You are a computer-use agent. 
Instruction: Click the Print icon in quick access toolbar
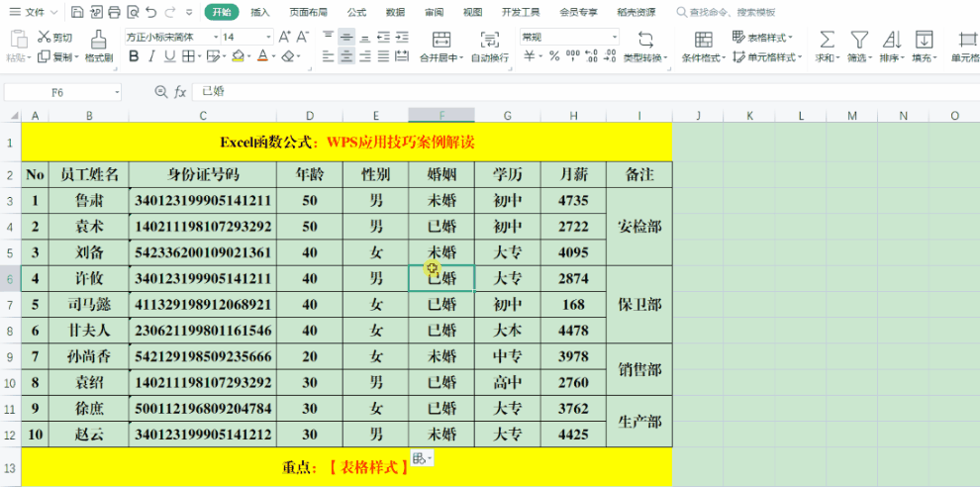tap(114, 13)
